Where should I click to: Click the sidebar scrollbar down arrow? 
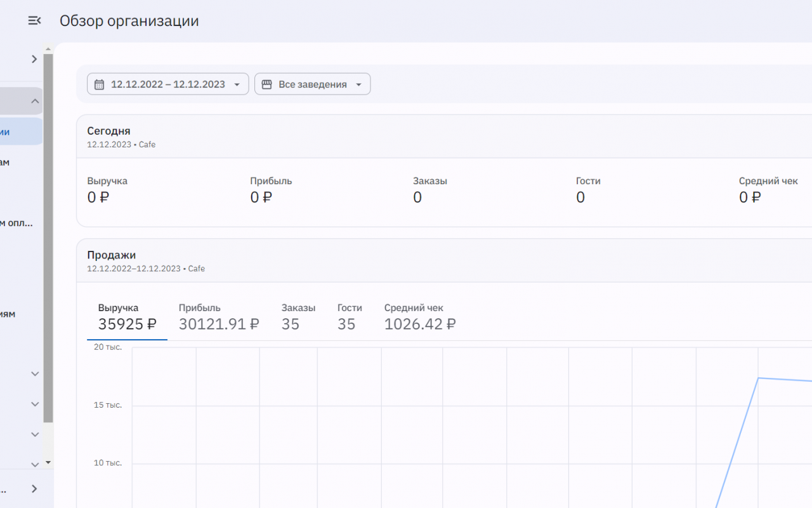(48, 462)
